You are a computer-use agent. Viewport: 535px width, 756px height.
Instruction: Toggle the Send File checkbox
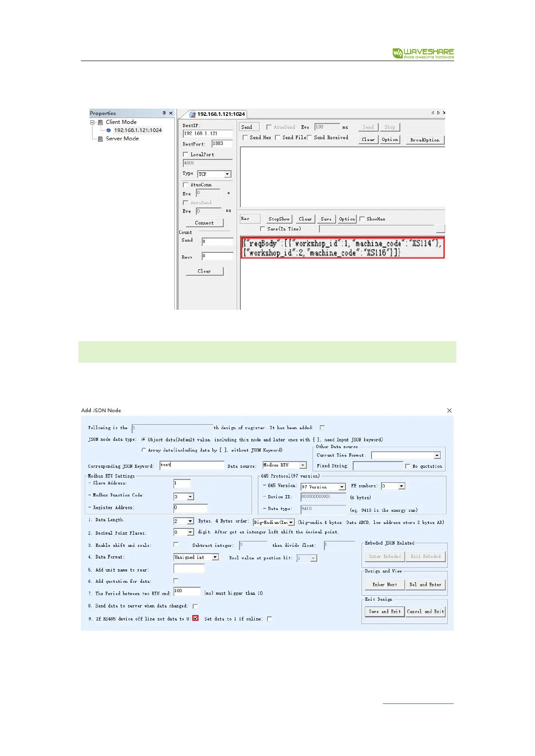278,137
